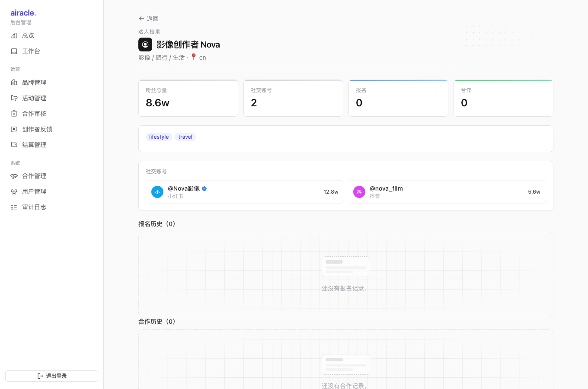Image resolution: width=588 pixels, height=389 pixels.
Task: Click the 结算管理 wallet icon
Action: coord(14,145)
